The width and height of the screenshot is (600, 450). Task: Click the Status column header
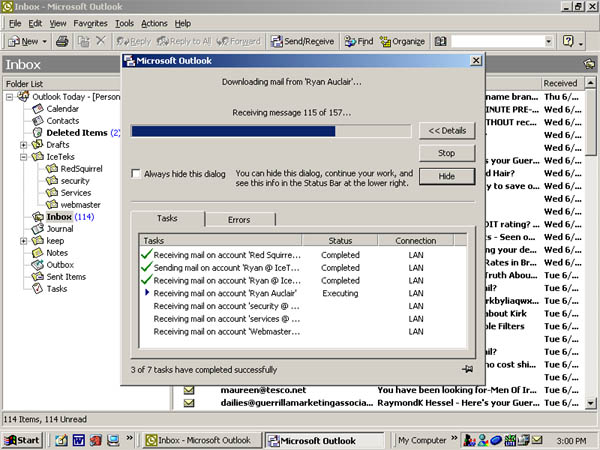340,241
